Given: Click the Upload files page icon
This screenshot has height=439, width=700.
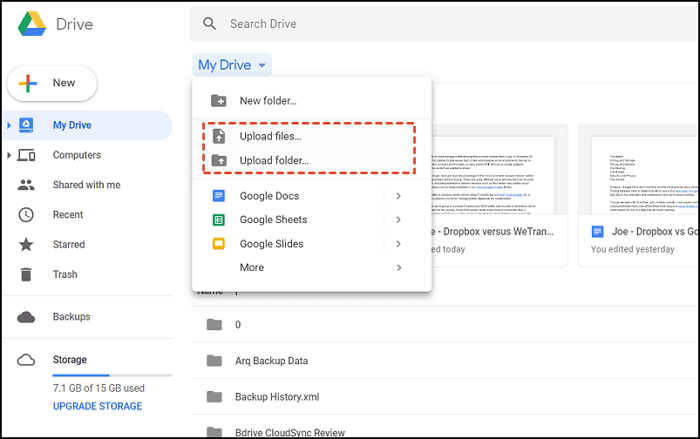Looking at the screenshot, I should [x=219, y=136].
